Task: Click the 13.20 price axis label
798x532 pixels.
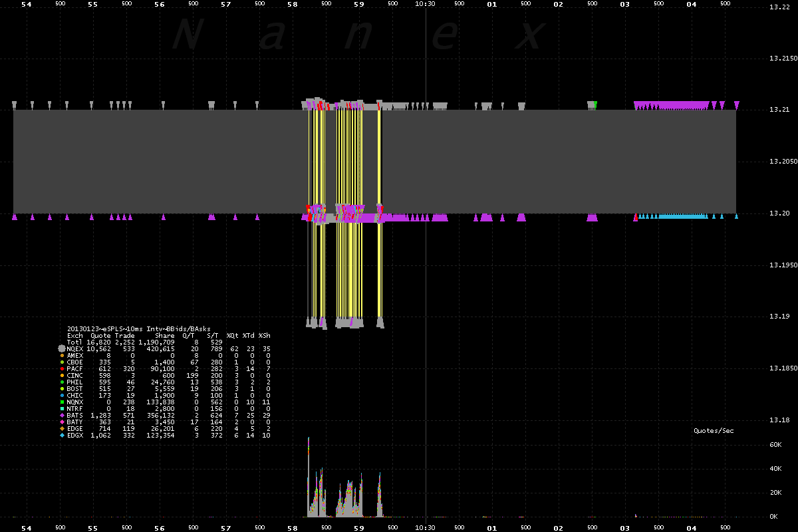Action: tap(778, 213)
